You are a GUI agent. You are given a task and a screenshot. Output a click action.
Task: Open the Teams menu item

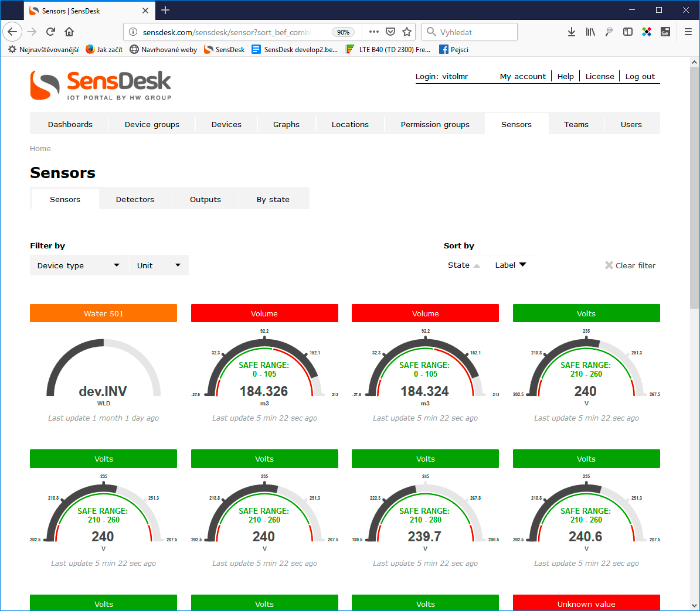click(x=576, y=124)
